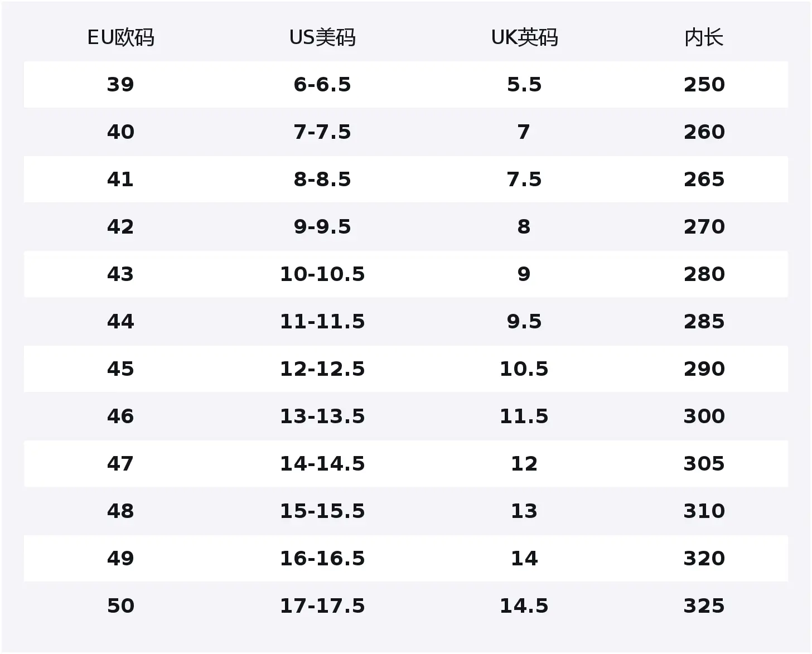Select UK size 14.5 cell
Image resolution: width=812 pixels, height=654 pixels.
coord(524,606)
